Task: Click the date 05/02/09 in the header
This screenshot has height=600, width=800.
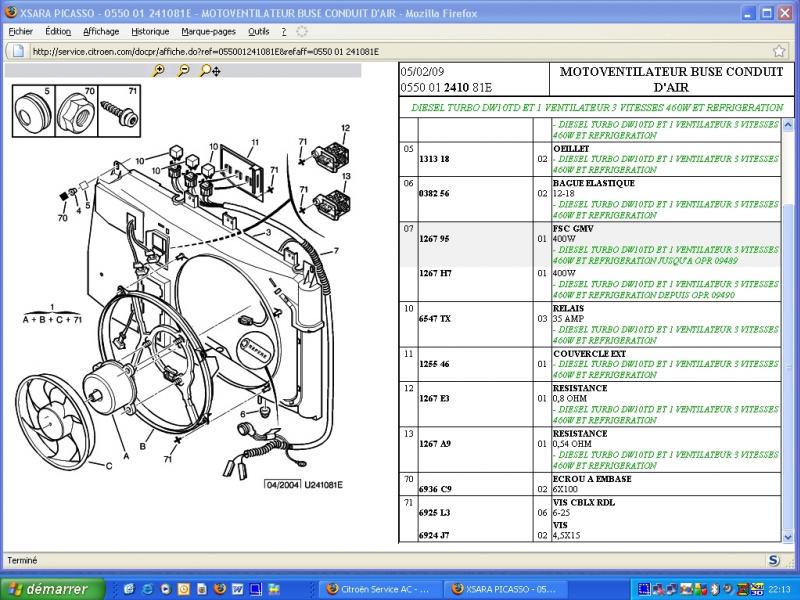Action: tap(422, 71)
